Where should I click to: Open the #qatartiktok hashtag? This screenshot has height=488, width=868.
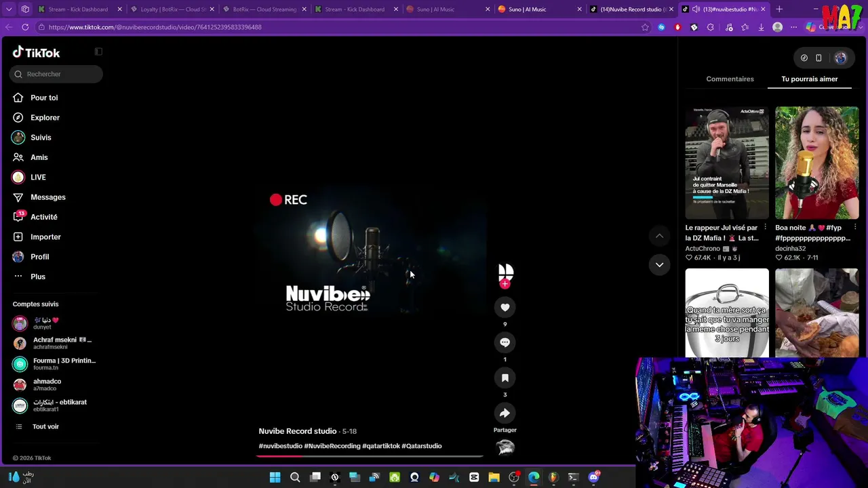coord(381,446)
